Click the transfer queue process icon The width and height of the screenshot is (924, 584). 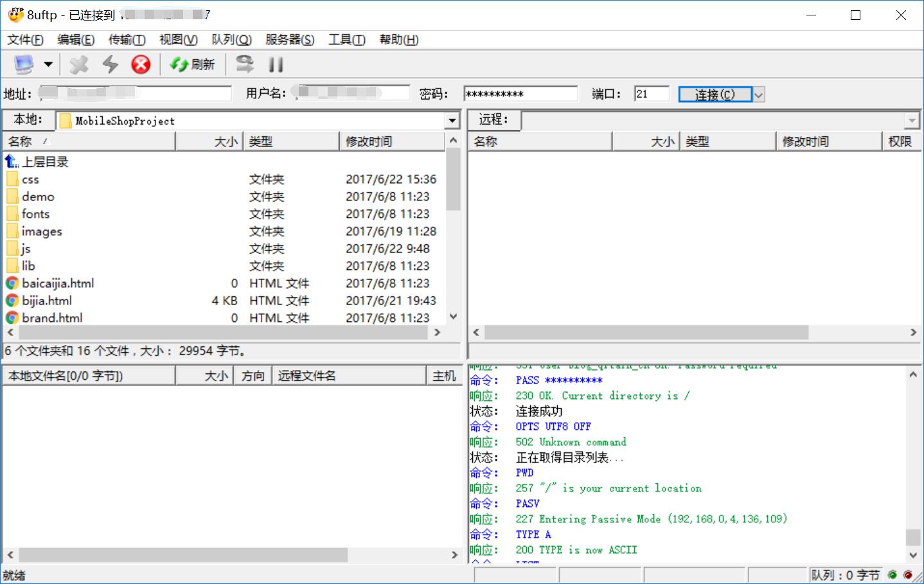point(245,64)
